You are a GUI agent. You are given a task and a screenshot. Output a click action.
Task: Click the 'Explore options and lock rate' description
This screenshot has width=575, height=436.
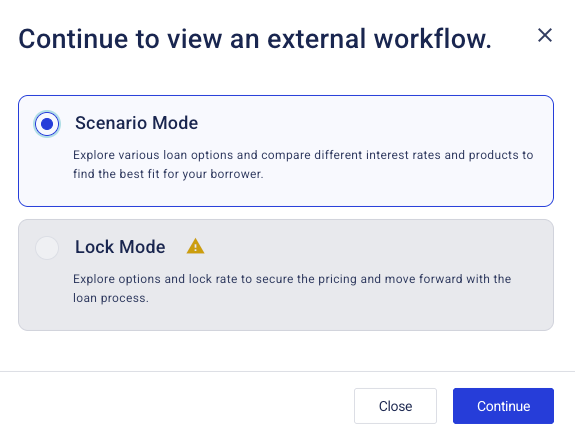pos(292,288)
